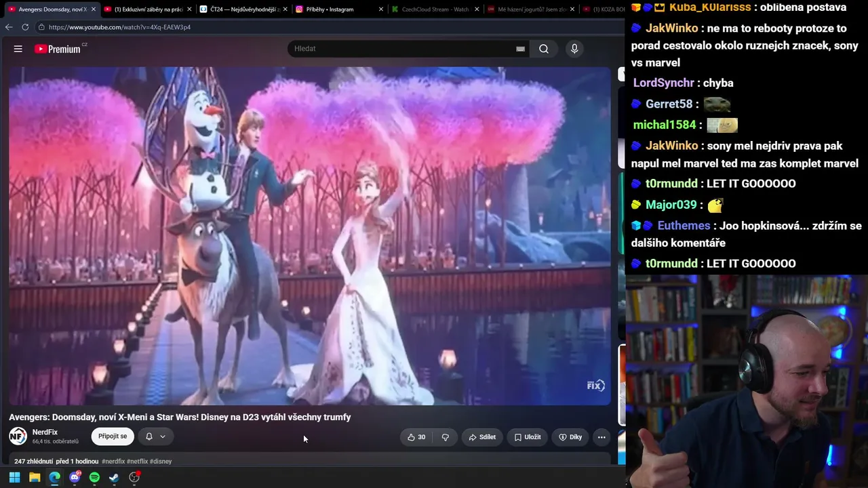The image size is (868, 488).
Task: Send thanks with Díky button
Action: 570,437
